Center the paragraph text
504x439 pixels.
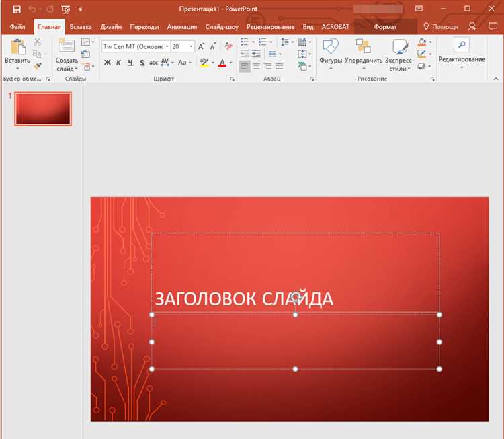[x=256, y=66]
